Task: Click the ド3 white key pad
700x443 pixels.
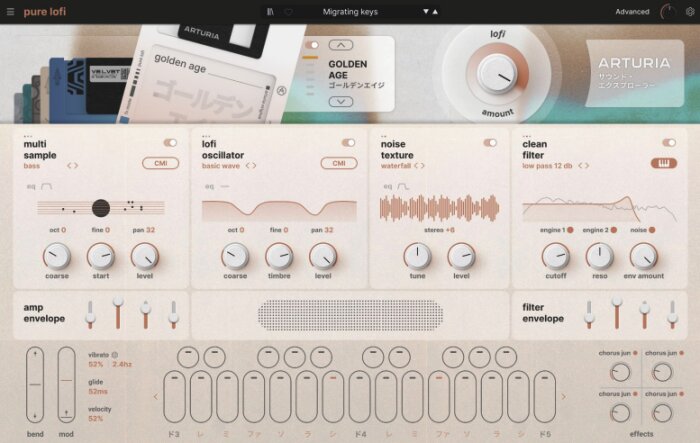Action: click(x=174, y=397)
